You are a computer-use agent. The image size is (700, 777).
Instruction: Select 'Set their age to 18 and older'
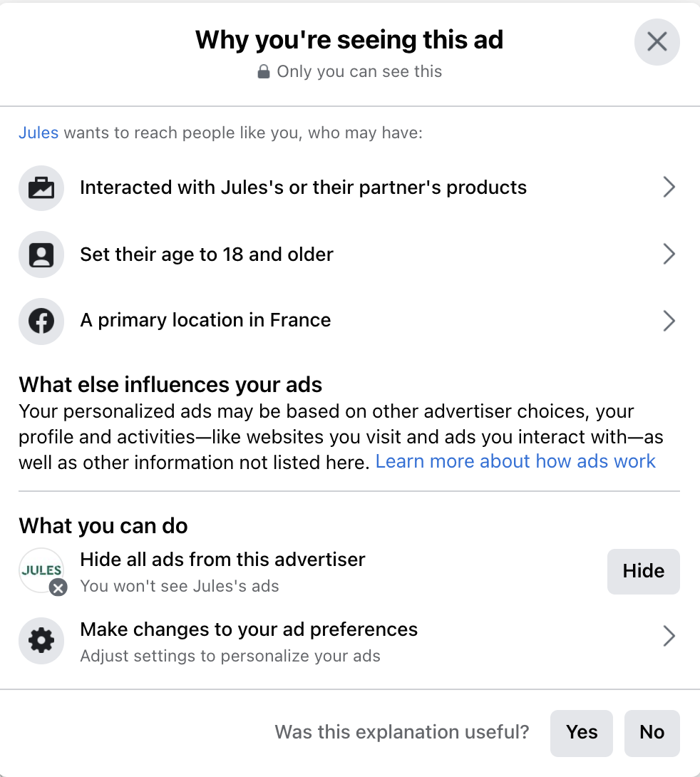(x=207, y=254)
